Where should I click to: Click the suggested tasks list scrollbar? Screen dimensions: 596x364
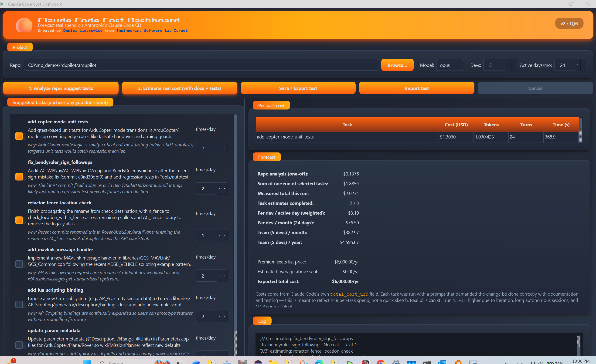(x=235, y=234)
